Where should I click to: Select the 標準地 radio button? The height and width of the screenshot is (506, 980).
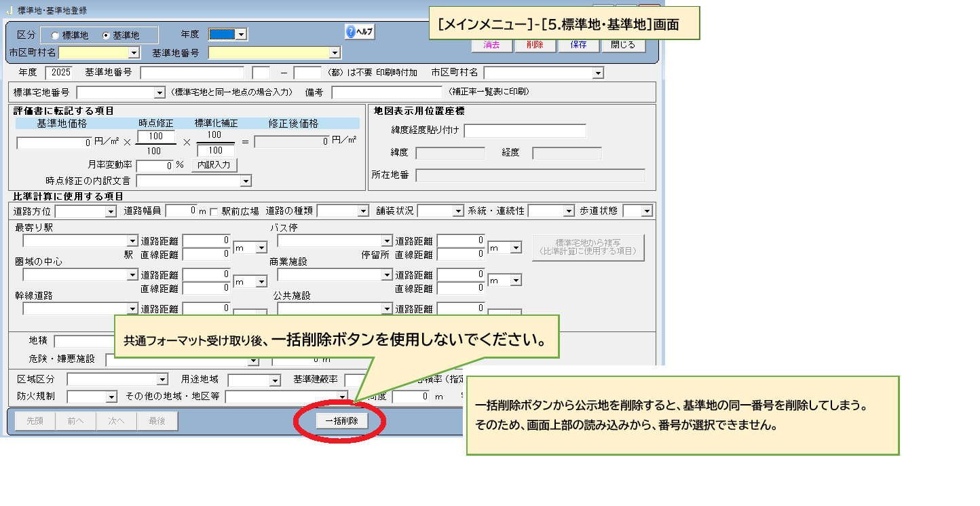pyautogui.click(x=56, y=35)
